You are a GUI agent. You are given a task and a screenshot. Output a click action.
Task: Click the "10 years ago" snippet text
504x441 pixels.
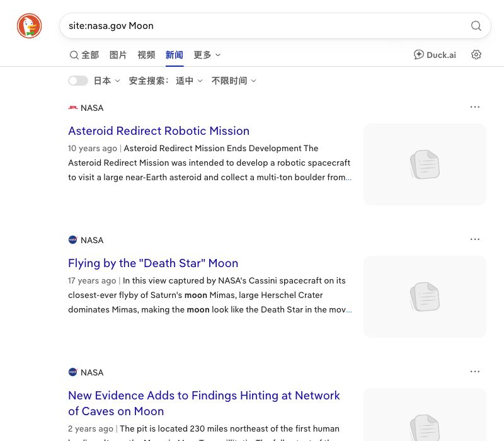coord(92,148)
